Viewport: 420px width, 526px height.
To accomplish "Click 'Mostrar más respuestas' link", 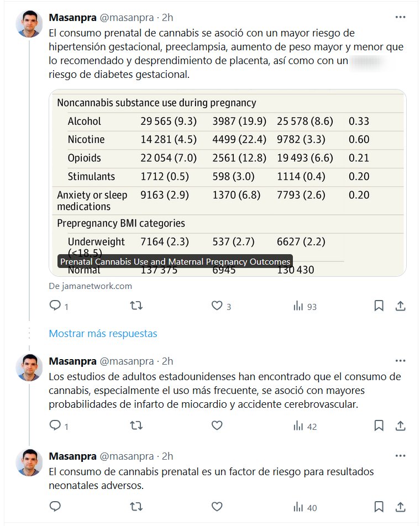I will [x=103, y=333].
